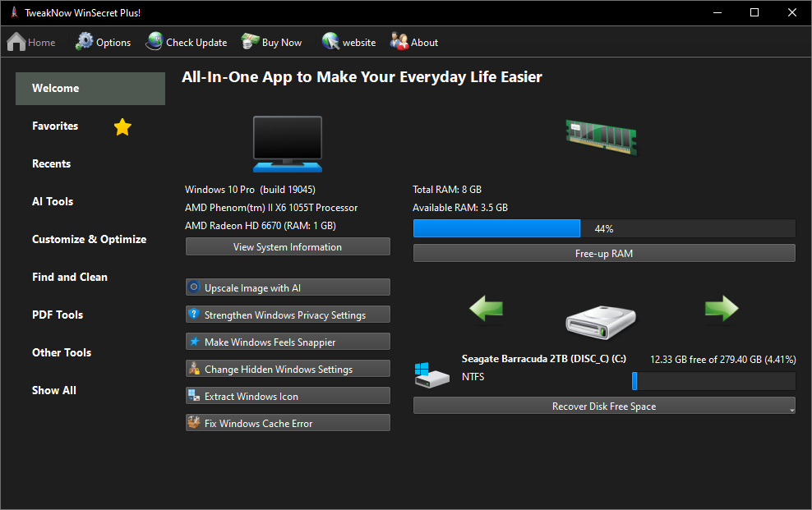Image resolution: width=812 pixels, height=510 pixels.
Task: Click the RAM usage 44% progress bar
Action: click(603, 229)
